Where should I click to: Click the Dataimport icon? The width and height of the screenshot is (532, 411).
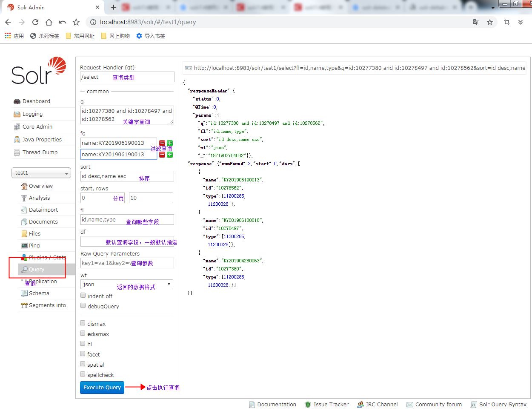[x=24, y=210]
